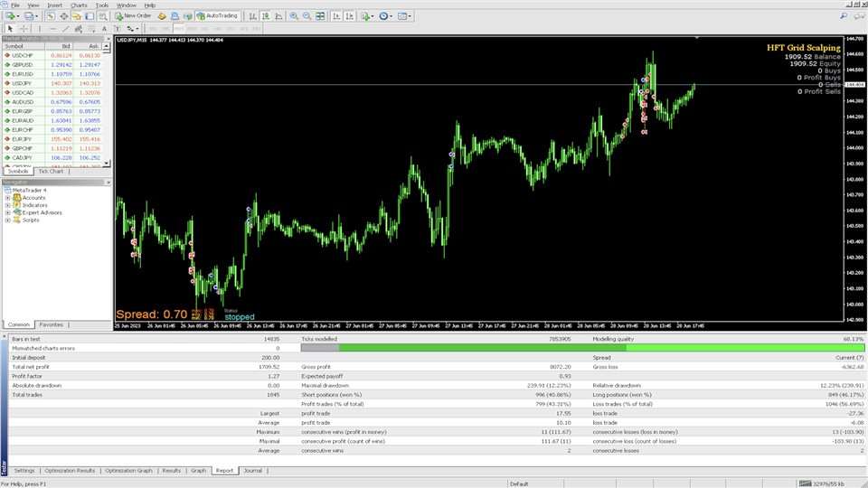This screenshot has width=868, height=488.
Task: Open the Tools menu
Action: coord(102,5)
